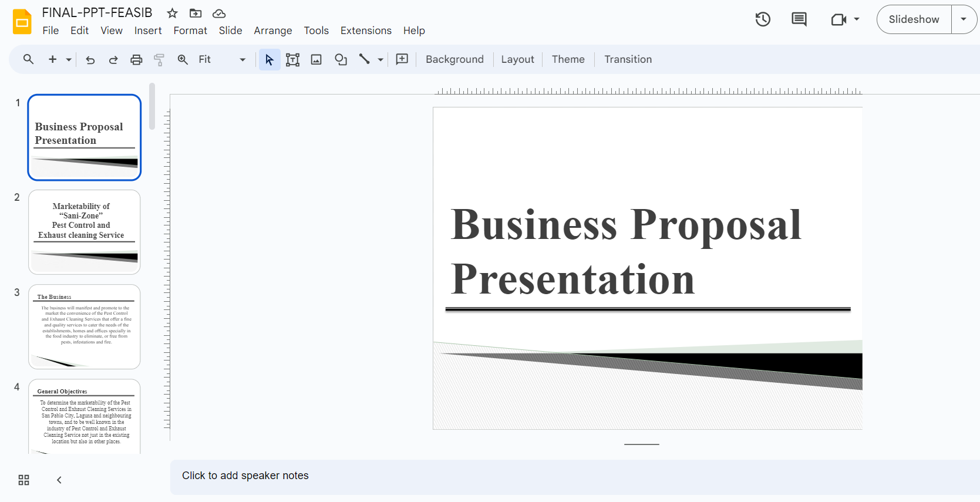Open the comments panel icon
980x502 pixels.
point(799,19)
